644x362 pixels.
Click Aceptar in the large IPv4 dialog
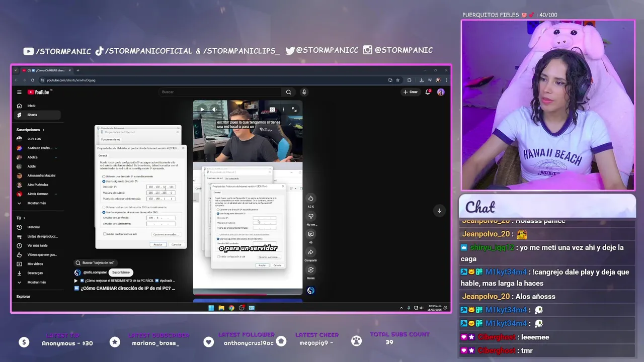pyautogui.click(x=158, y=244)
